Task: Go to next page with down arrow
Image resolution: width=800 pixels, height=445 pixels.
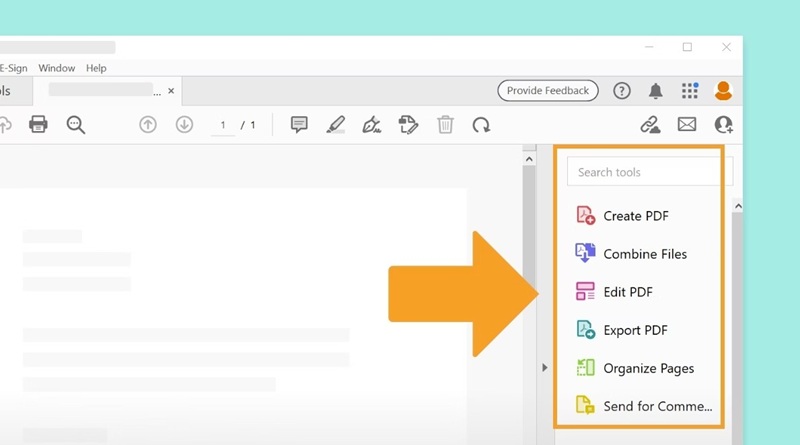Action: [x=184, y=125]
